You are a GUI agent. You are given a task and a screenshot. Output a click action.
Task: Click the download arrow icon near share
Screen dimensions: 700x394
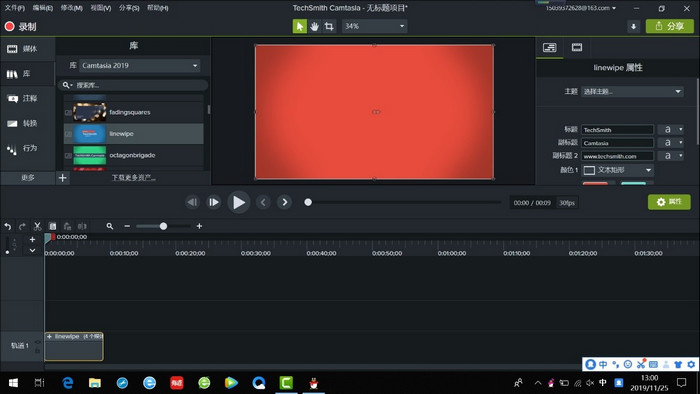(633, 26)
